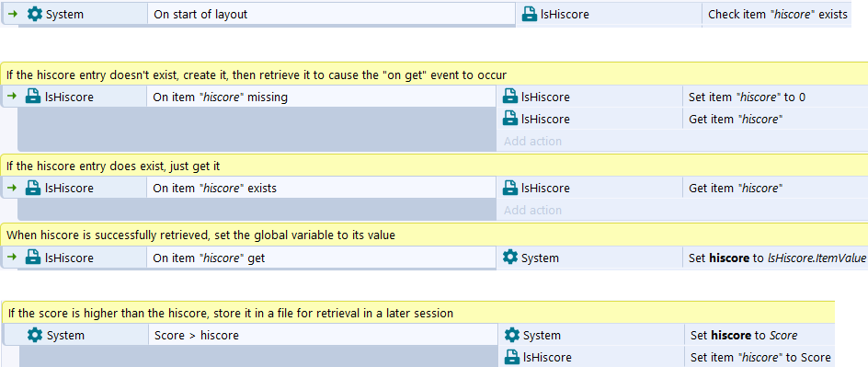Select the "Score > hiscore" condition

click(324, 335)
